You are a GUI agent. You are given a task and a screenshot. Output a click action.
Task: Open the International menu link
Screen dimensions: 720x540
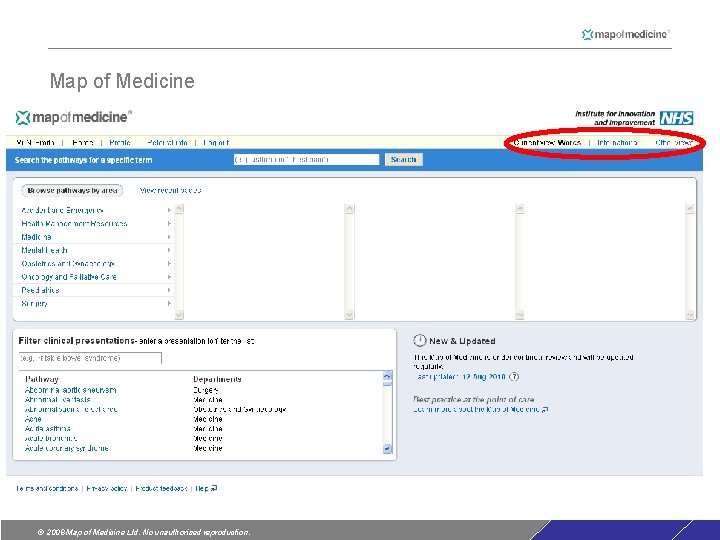pyautogui.click(x=617, y=143)
